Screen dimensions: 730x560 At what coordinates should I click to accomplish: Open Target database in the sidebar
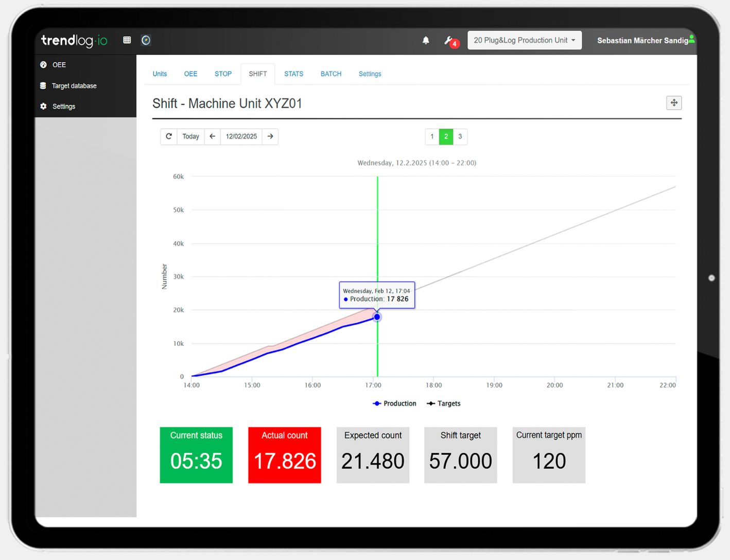pyautogui.click(x=74, y=86)
